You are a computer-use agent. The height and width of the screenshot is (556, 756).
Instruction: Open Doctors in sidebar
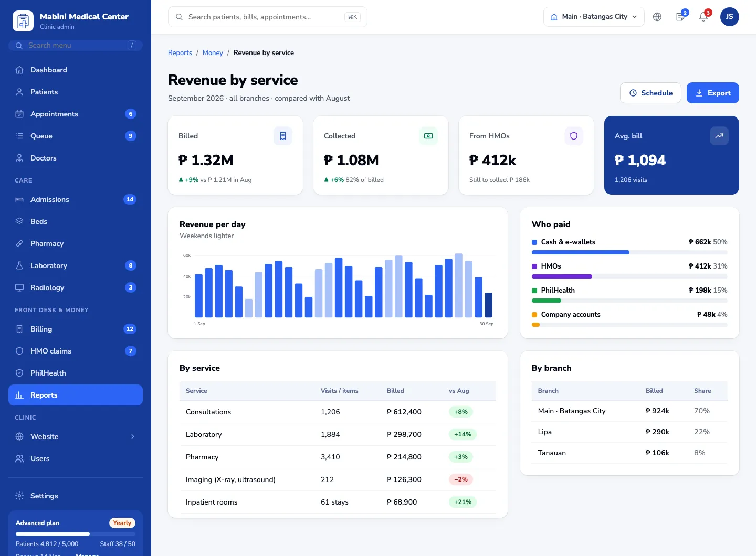[x=76, y=158]
